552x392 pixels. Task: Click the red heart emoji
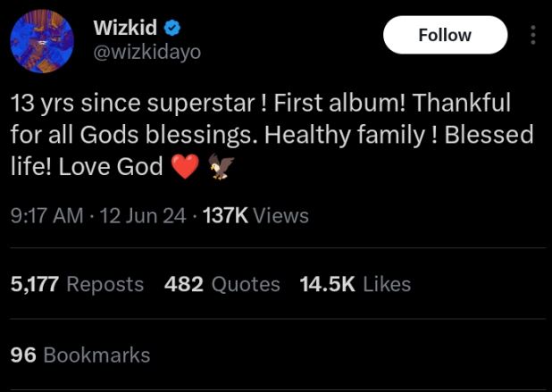(184, 167)
